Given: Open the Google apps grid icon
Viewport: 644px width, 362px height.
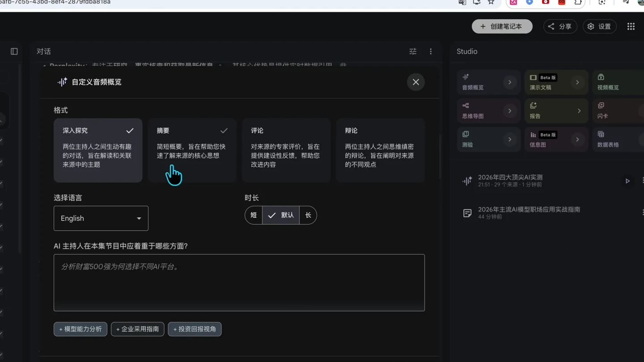Looking at the screenshot, I should [631, 26].
